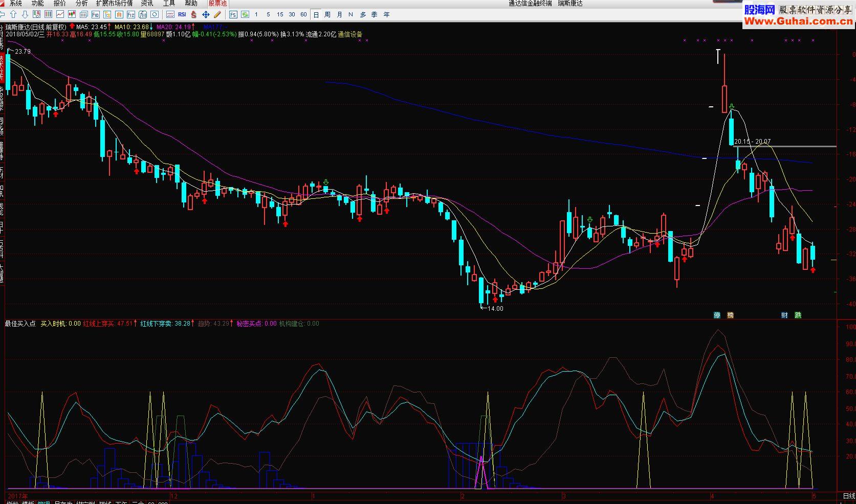Open the 工具 menu
The height and width of the screenshot is (504, 856).
click(x=169, y=4)
